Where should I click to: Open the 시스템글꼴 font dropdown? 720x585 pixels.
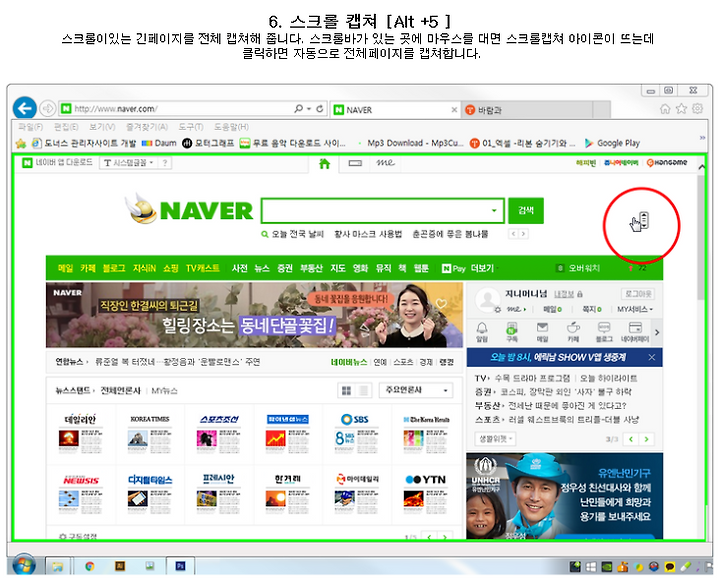pos(129,163)
